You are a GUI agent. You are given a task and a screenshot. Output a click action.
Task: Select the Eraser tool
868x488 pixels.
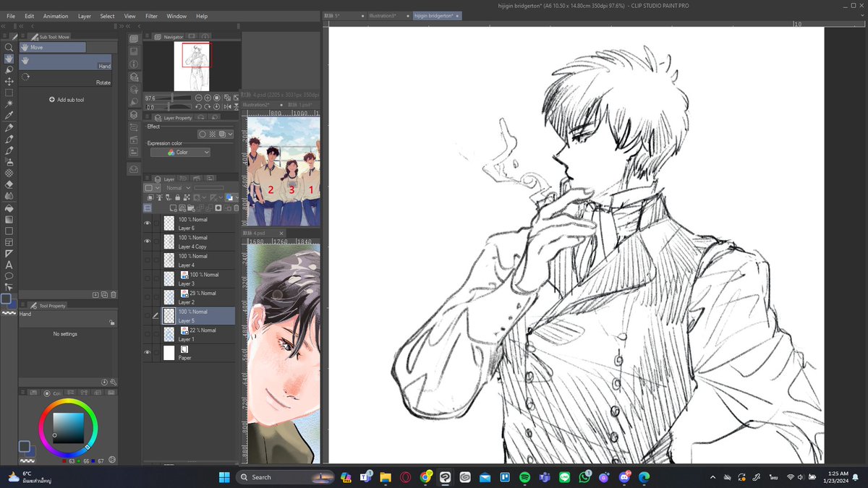9,184
